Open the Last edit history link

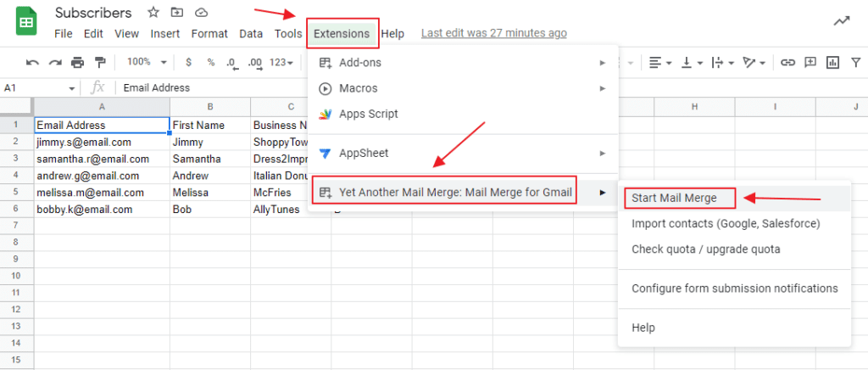(494, 33)
